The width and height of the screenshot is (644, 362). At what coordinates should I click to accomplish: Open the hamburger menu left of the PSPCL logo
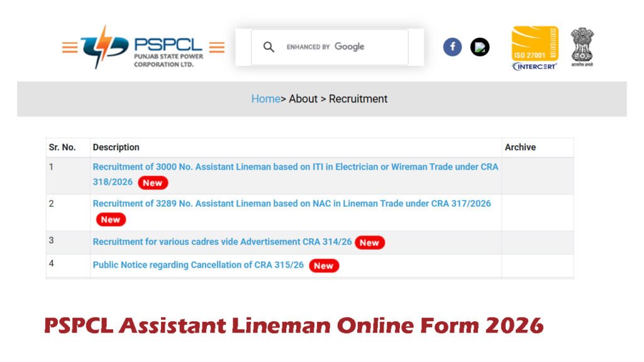[70, 48]
